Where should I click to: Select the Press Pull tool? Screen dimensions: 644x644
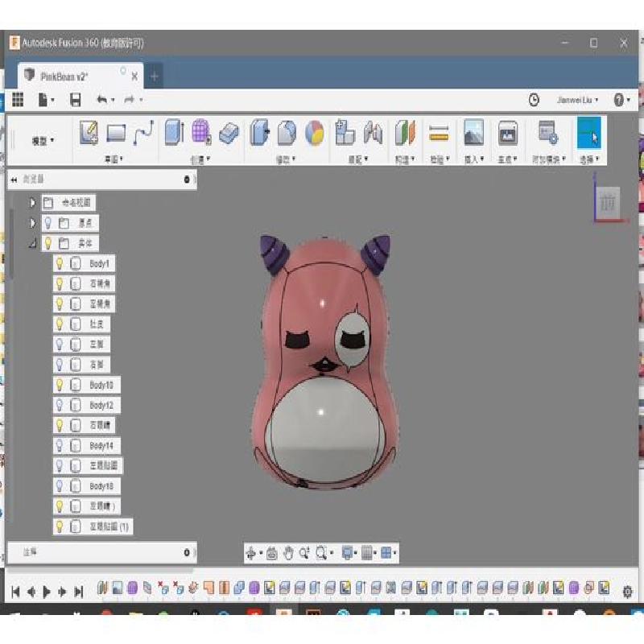click(259, 132)
